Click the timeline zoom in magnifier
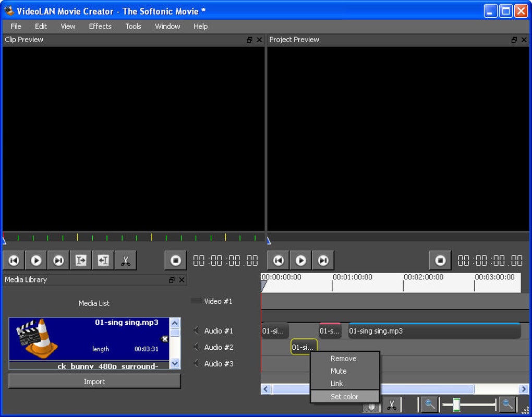This screenshot has width=532, height=417. click(x=507, y=404)
